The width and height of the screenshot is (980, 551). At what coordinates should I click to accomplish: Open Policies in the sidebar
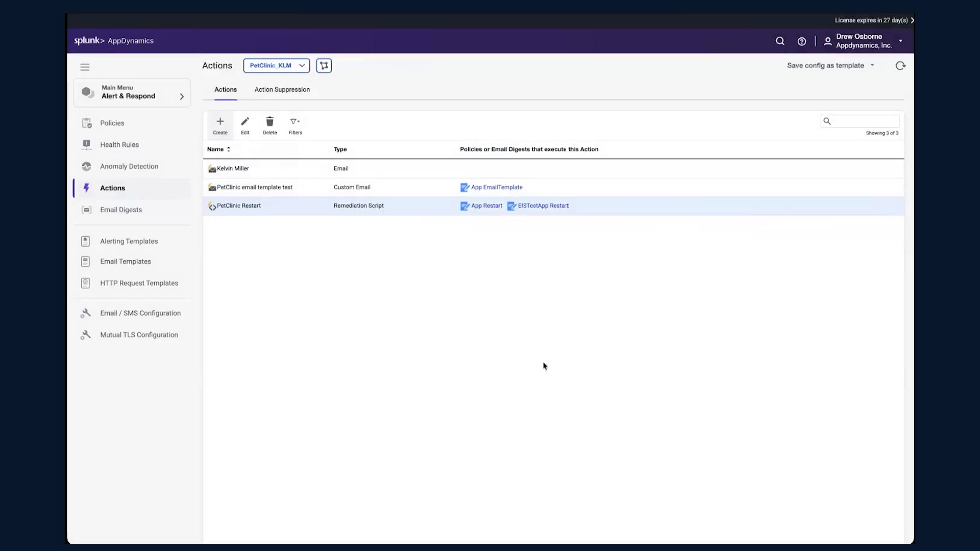pos(112,123)
